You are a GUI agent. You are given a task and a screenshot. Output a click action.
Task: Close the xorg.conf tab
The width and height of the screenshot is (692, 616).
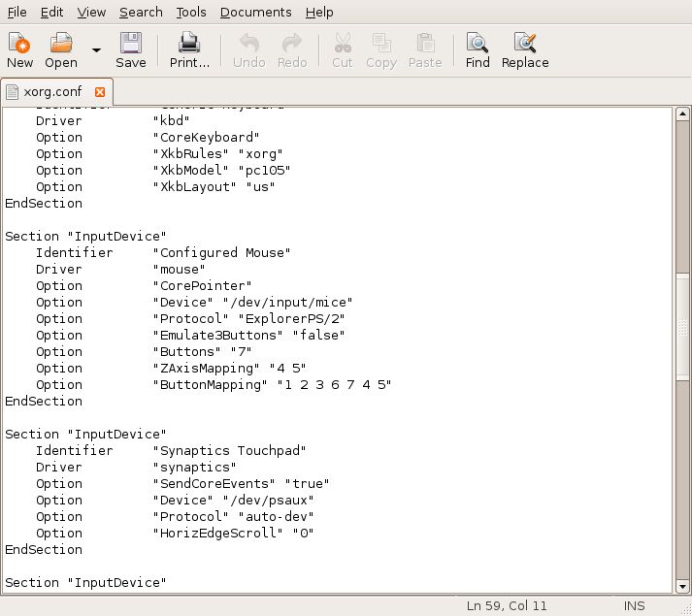[100, 92]
